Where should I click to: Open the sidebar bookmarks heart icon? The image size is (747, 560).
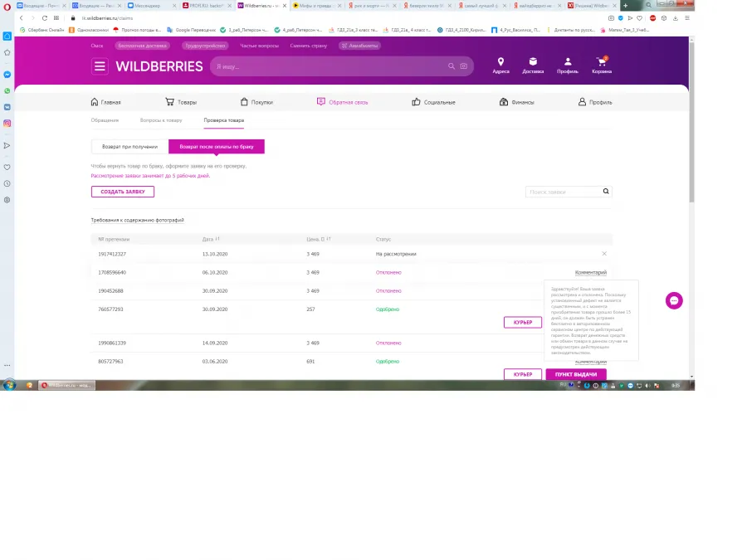click(7, 167)
